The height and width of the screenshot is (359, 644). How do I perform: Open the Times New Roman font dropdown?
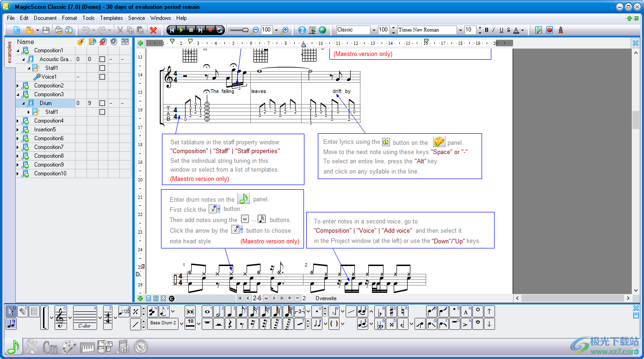(460, 30)
